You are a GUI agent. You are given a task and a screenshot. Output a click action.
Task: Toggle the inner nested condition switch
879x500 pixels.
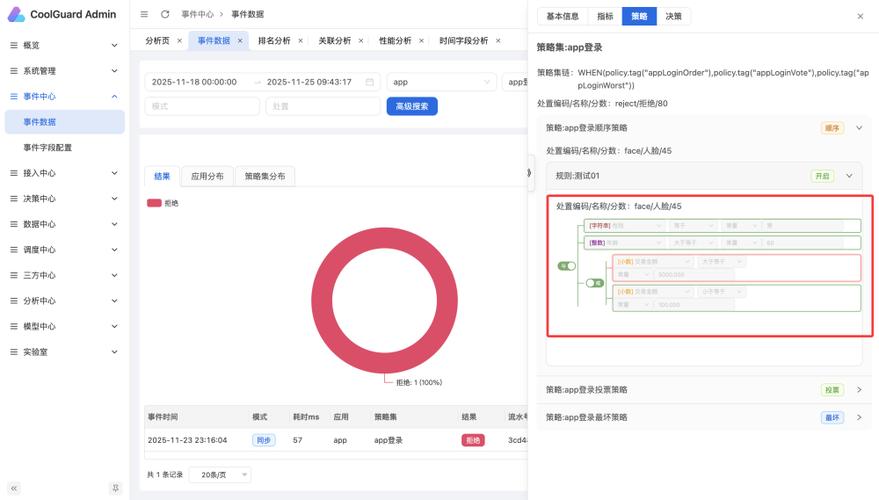[x=594, y=283]
